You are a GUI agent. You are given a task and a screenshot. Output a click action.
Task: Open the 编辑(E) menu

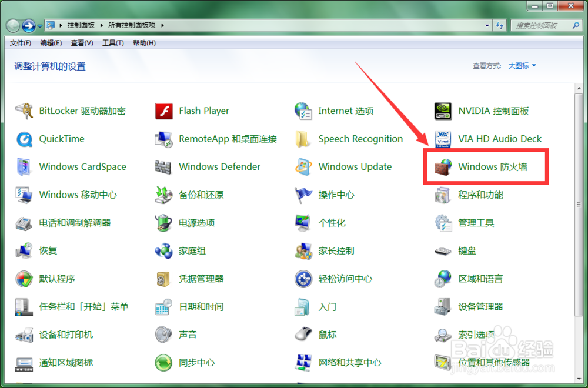51,43
